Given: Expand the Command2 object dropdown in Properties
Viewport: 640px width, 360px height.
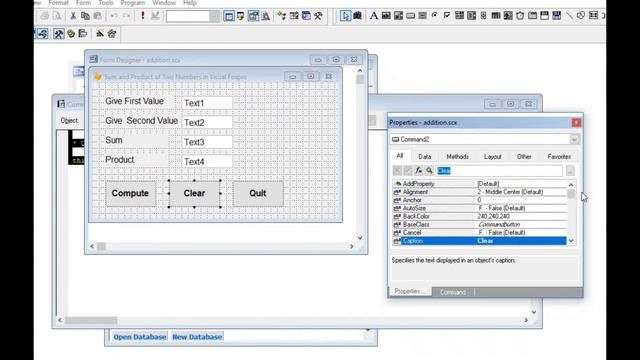Looking at the screenshot, I should tap(574, 140).
